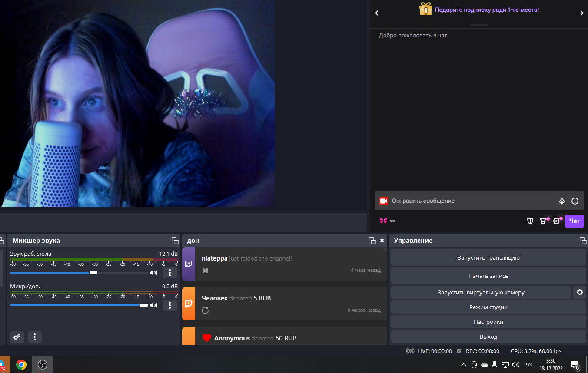Click the Выход button
The width and height of the screenshot is (588, 373).
coord(488,337)
